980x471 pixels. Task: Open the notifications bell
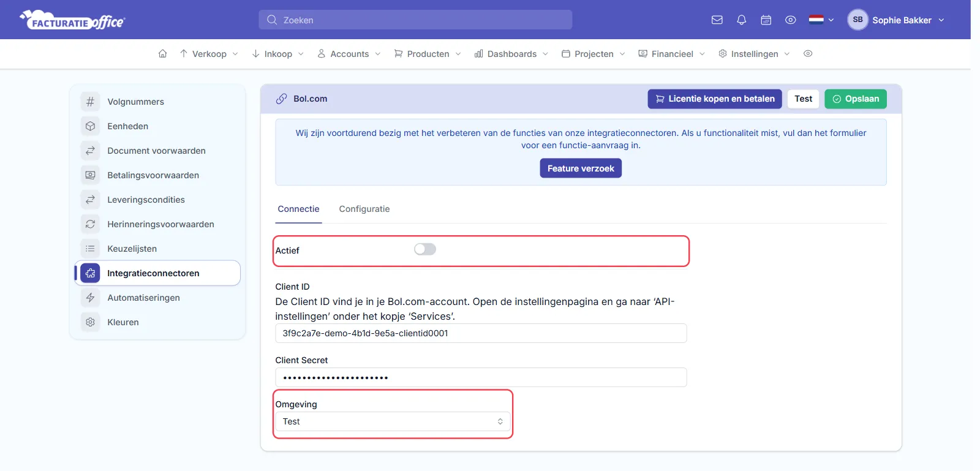click(x=741, y=20)
